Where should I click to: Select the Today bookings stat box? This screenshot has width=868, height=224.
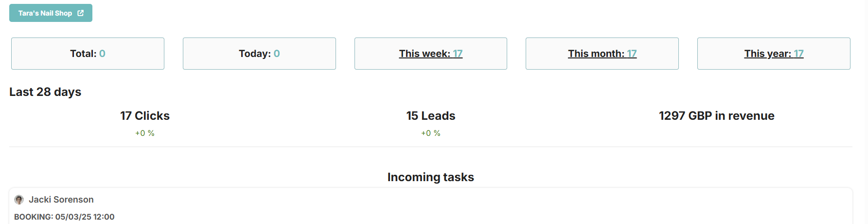click(259, 54)
